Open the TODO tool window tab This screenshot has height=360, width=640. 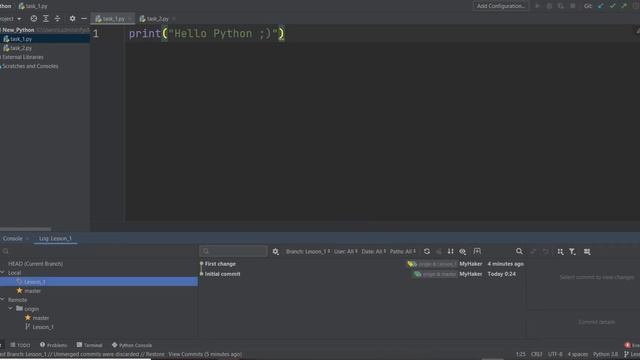point(20,345)
